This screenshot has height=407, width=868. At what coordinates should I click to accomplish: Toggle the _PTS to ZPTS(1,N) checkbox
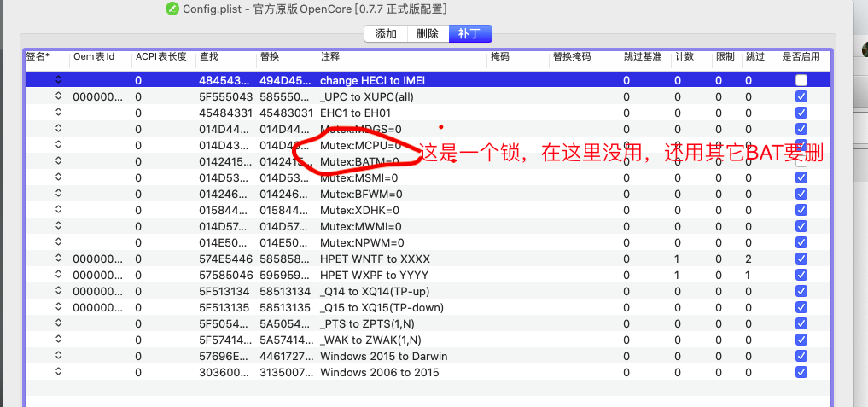point(801,323)
